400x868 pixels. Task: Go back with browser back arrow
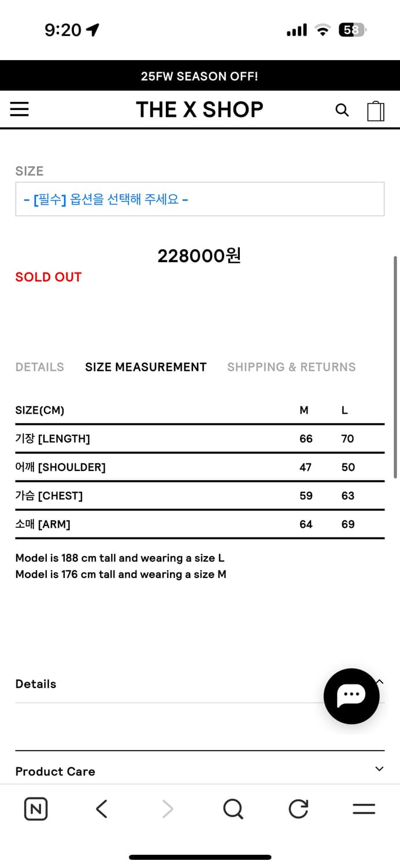tap(102, 809)
